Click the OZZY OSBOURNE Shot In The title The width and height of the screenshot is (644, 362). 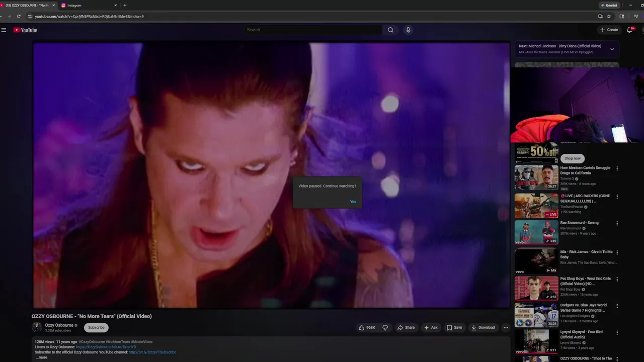[x=586, y=358]
